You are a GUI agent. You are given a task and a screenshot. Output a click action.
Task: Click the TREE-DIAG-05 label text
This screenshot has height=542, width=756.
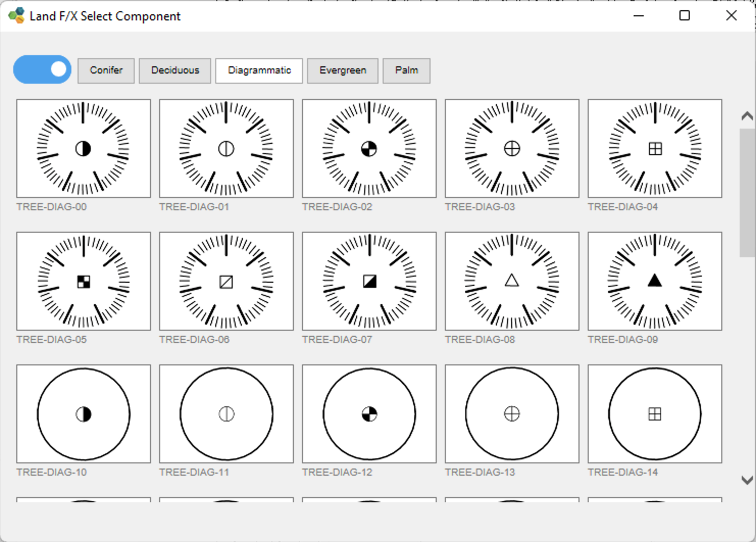click(x=52, y=339)
